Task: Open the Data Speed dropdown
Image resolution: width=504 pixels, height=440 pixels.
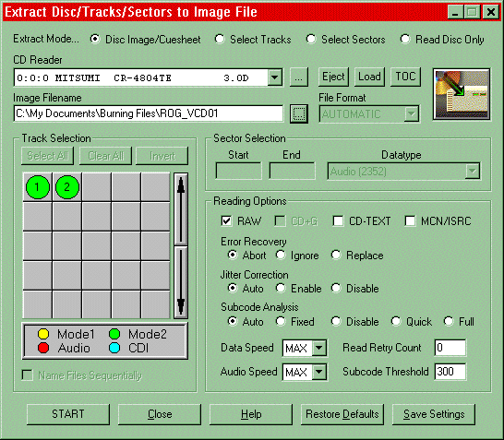Action: pyautogui.click(x=319, y=348)
